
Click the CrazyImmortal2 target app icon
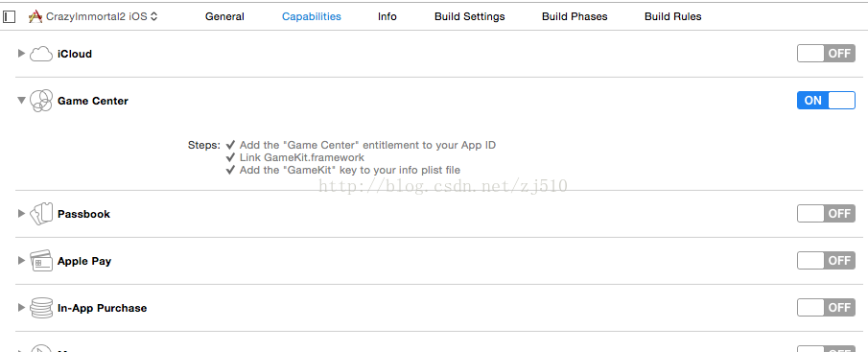point(35,16)
